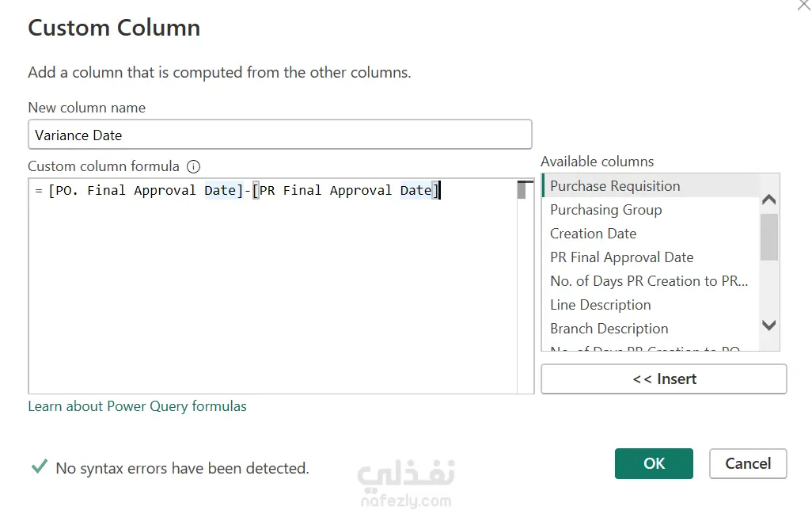Confirm with the OK button
The height and width of the screenshot is (510, 812).
click(x=654, y=463)
